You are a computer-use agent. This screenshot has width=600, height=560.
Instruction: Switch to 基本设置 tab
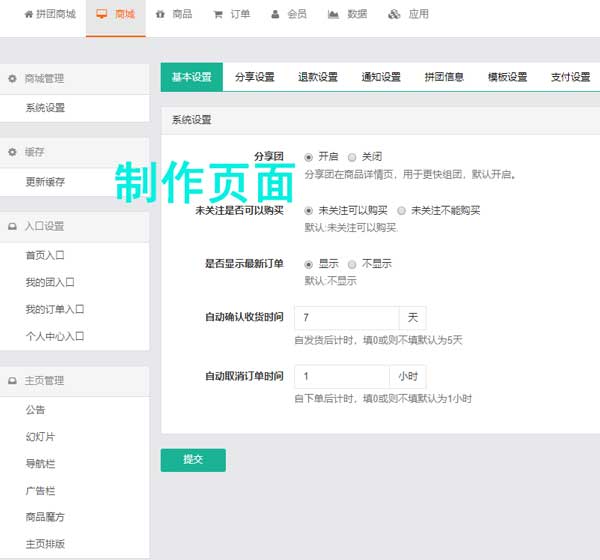point(192,77)
